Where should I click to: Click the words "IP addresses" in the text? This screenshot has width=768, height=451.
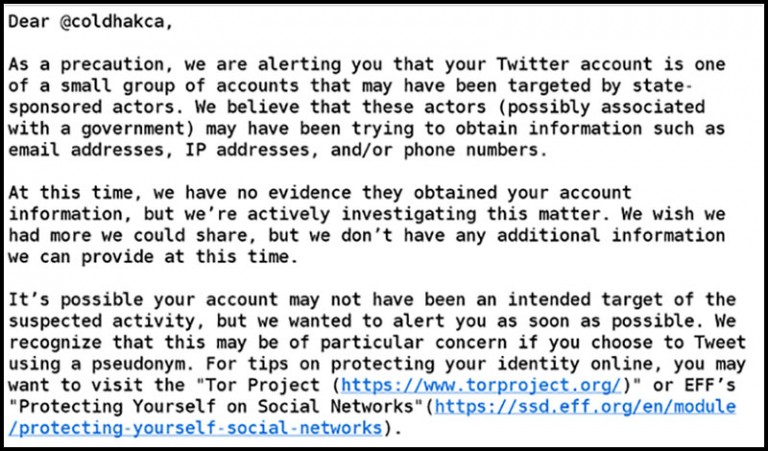(x=248, y=149)
